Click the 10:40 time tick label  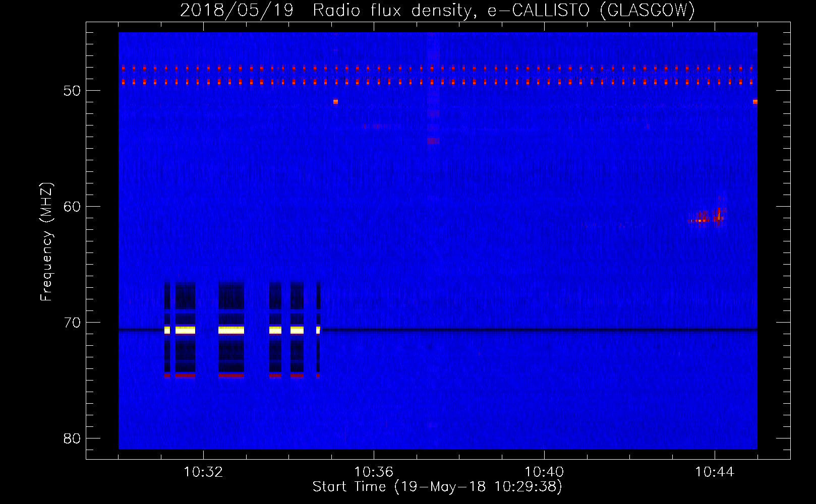pyautogui.click(x=544, y=472)
